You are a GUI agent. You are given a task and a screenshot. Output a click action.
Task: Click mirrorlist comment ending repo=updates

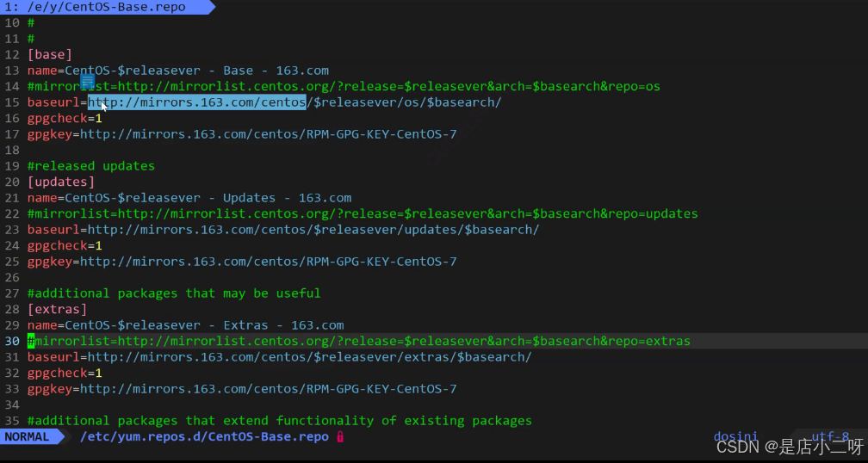pyautogui.click(x=363, y=214)
